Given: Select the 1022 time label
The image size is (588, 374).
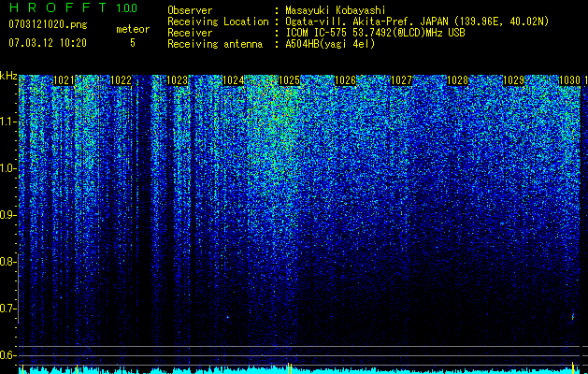Looking at the screenshot, I should click(x=122, y=80).
